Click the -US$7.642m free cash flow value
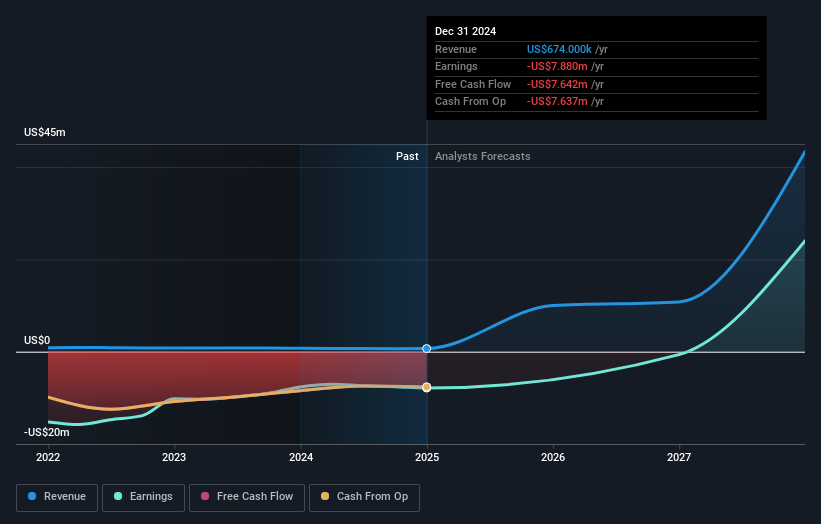This screenshot has width=821, height=524. click(557, 84)
